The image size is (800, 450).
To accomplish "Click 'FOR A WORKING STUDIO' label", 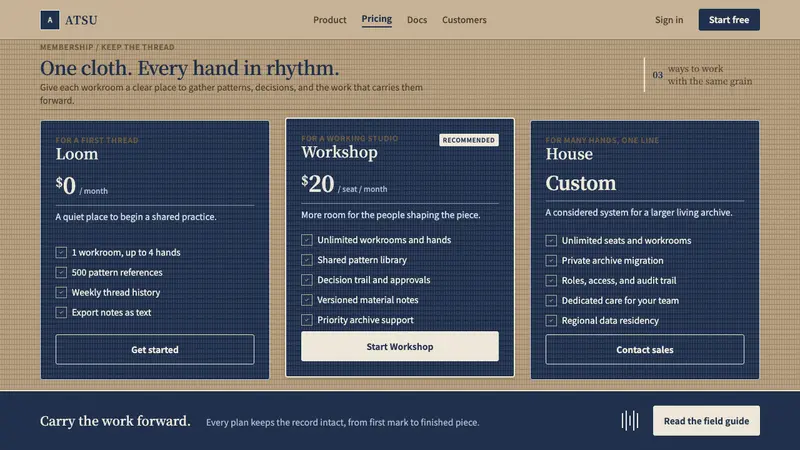I will point(349,138).
